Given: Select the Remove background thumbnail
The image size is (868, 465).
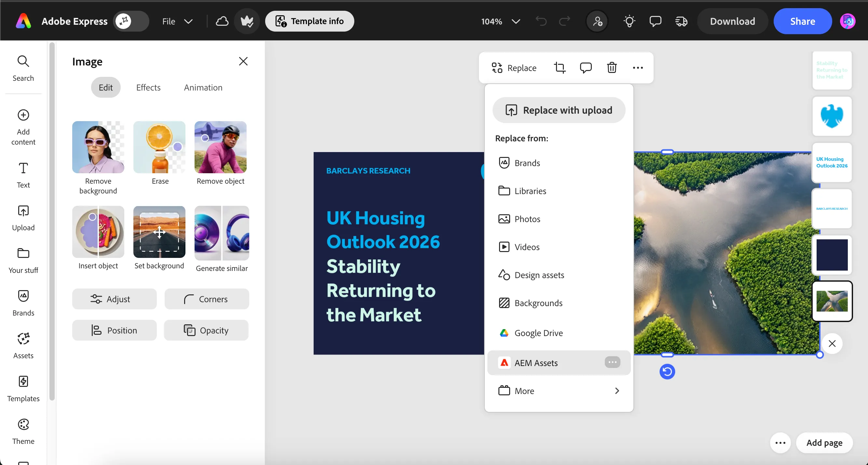Looking at the screenshot, I should click(x=98, y=148).
